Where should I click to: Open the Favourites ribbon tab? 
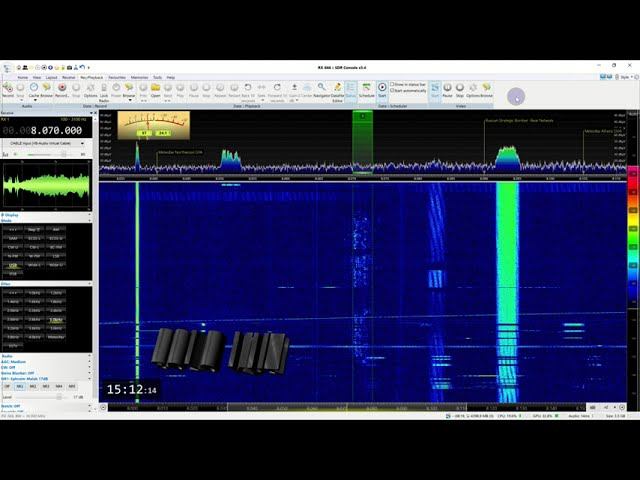coord(117,77)
